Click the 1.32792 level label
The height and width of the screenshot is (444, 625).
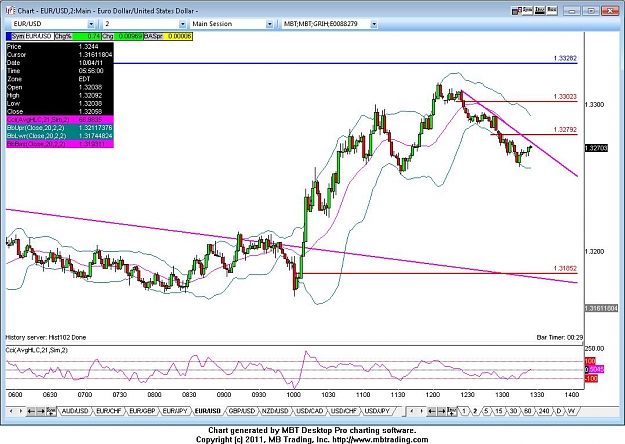pyautogui.click(x=565, y=130)
